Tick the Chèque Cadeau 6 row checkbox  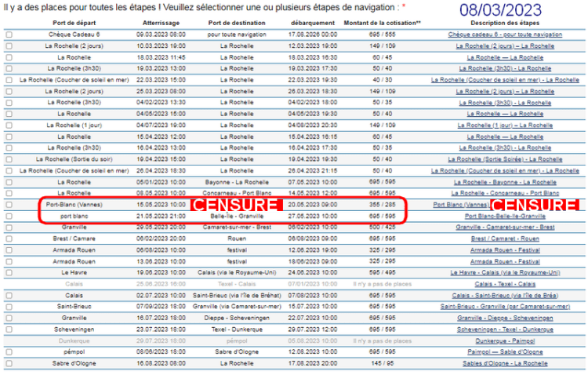9,35
